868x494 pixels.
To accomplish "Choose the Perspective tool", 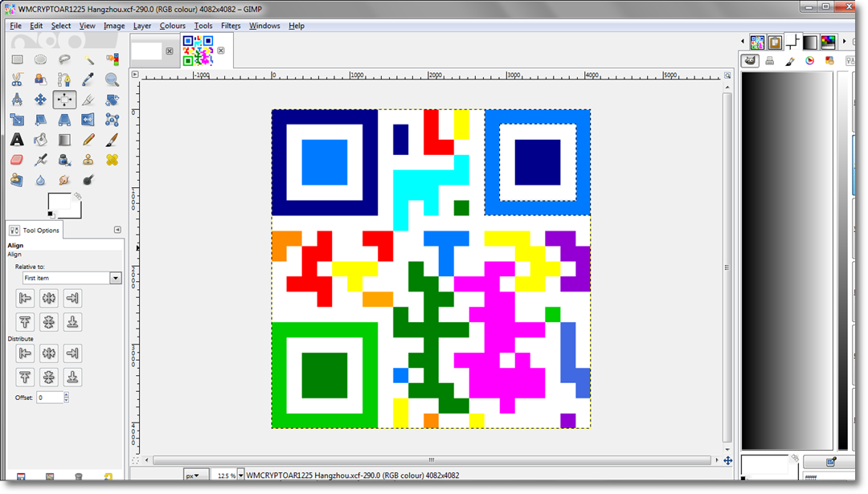I will (64, 120).
